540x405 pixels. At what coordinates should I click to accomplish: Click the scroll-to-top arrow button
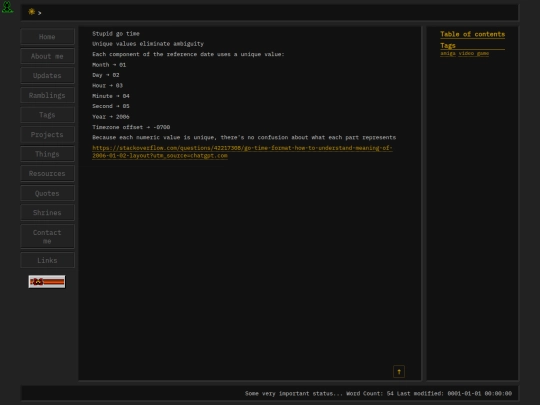coord(399,372)
